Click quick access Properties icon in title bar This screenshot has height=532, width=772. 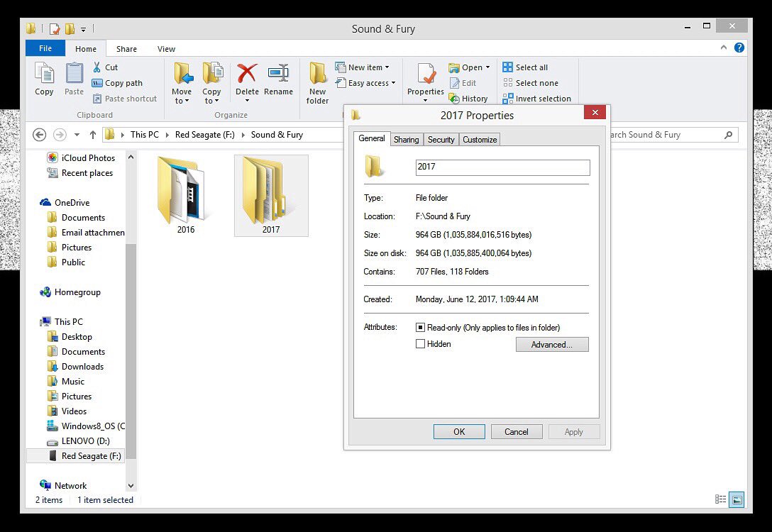(55, 29)
